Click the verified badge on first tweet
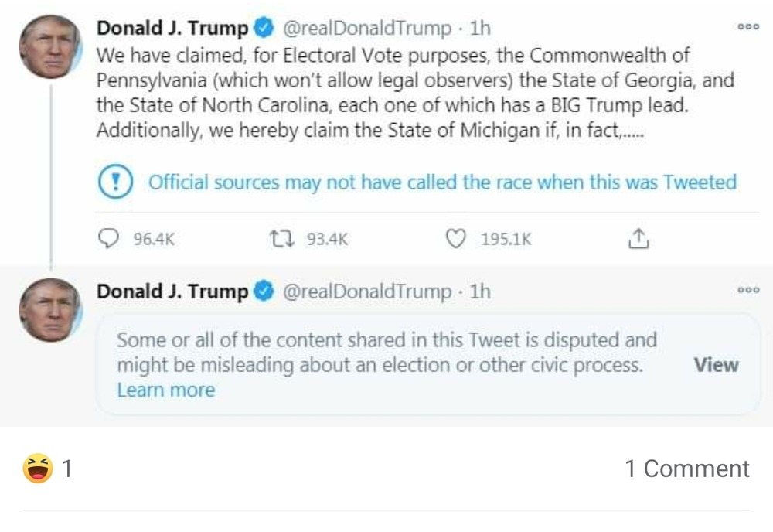Image resolution: width=773 pixels, height=532 pixels. tap(264, 29)
